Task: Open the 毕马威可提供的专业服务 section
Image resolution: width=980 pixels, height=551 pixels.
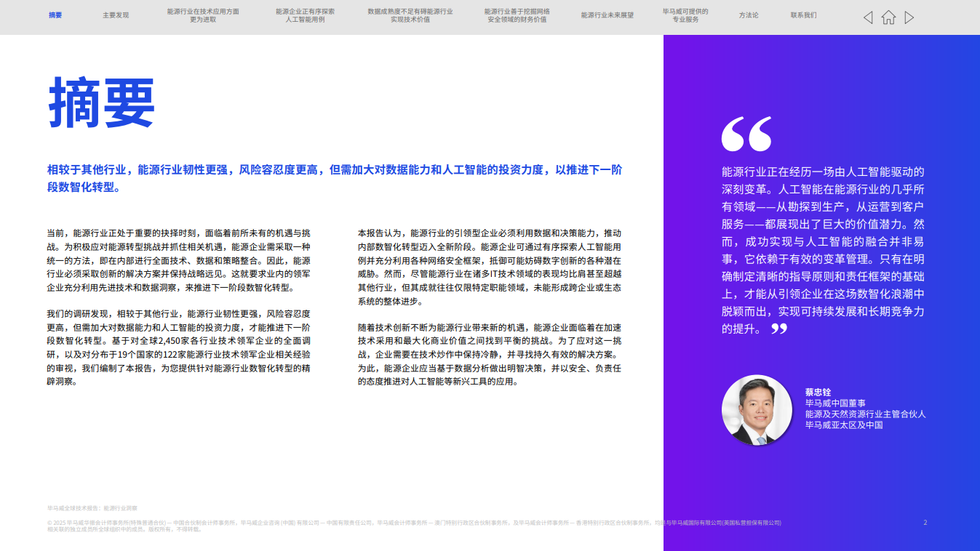Action: [686, 15]
